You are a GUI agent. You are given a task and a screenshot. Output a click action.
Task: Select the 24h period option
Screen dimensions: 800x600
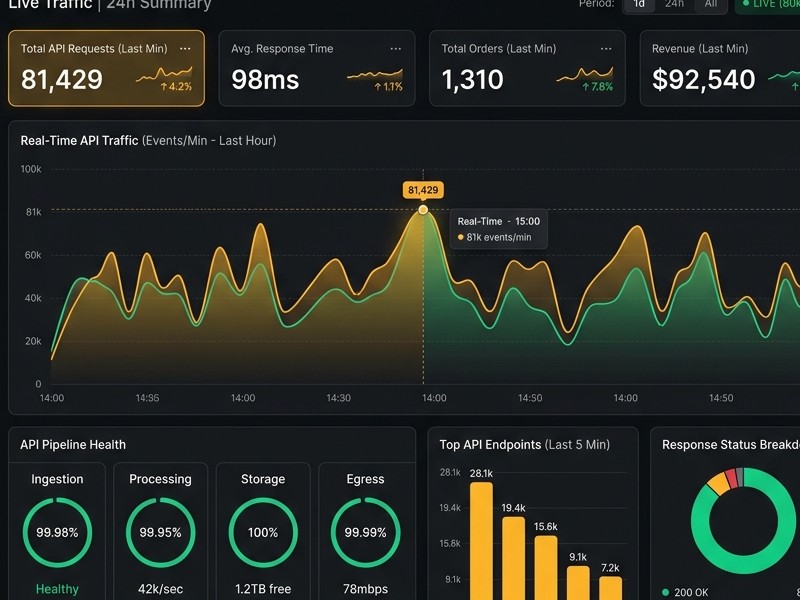pos(674,5)
